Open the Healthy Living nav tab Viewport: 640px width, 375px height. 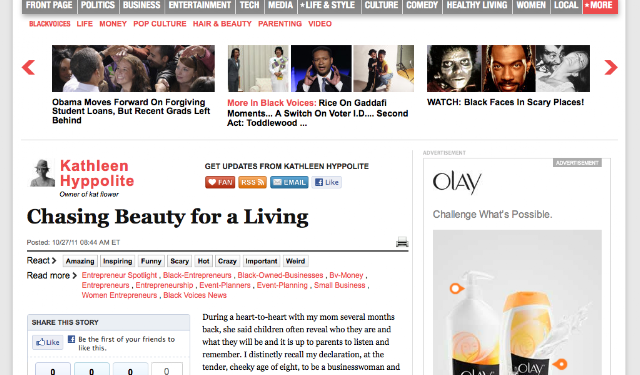[477, 5]
